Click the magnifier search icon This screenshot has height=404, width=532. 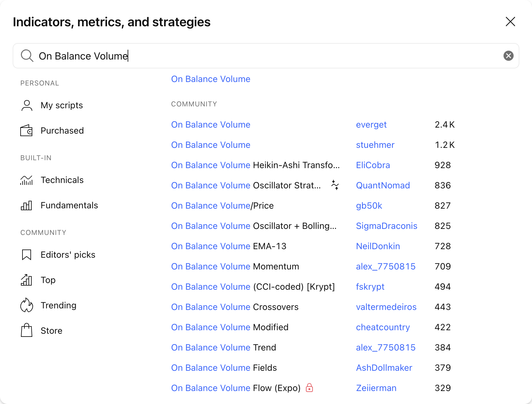[27, 56]
